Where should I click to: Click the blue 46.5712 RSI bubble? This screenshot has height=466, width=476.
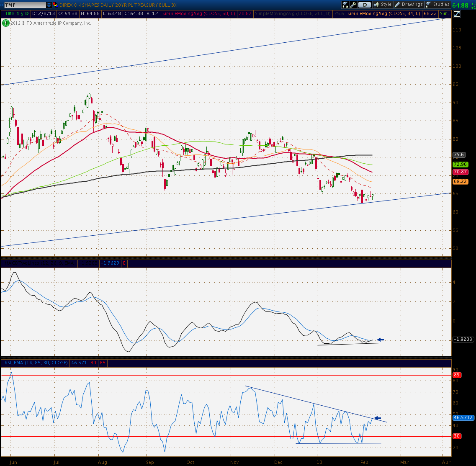[463, 418]
